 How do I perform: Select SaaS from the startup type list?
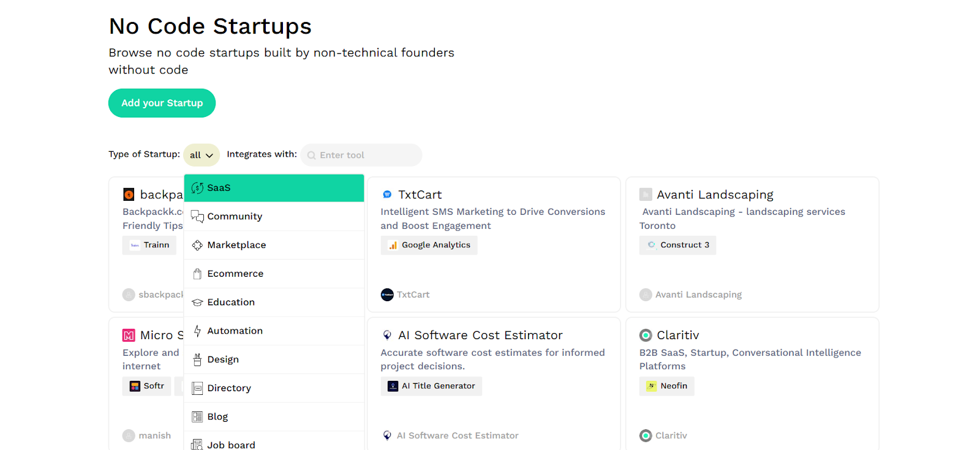click(x=274, y=188)
